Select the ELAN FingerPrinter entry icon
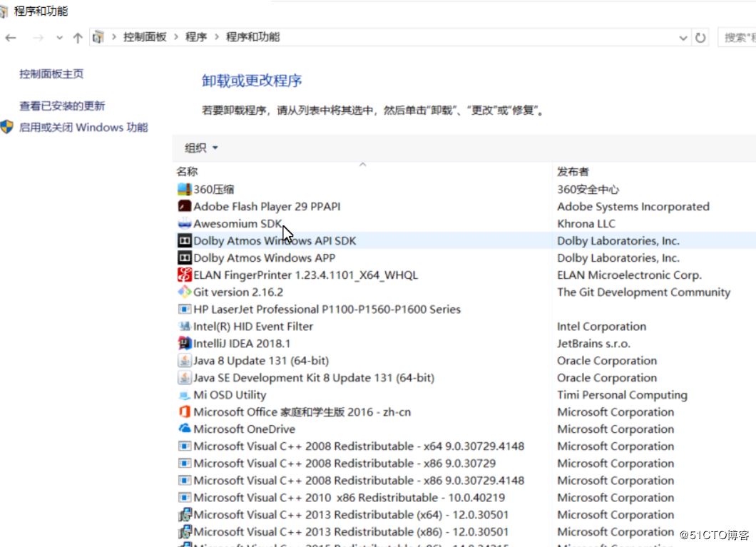The height and width of the screenshot is (547, 756). click(x=185, y=275)
